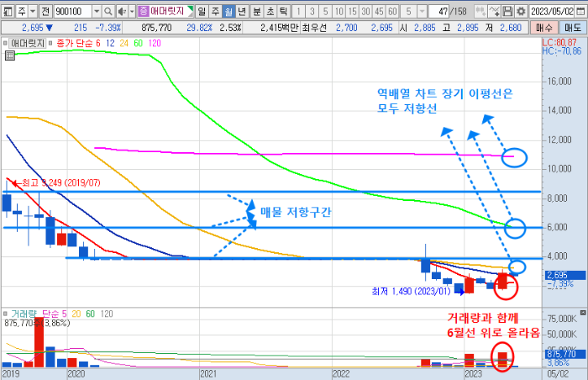This screenshot has height=380, width=588.
Task: Save chart with the floppy disk icon
Action: [507, 11]
